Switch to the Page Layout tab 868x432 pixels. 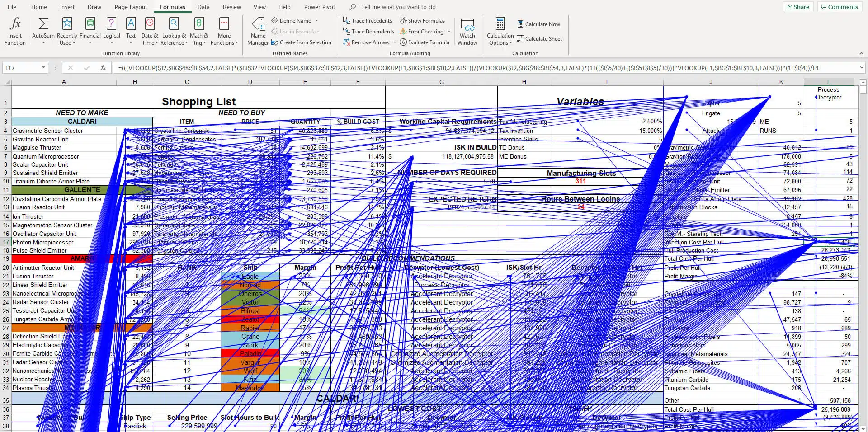click(x=131, y=7)
